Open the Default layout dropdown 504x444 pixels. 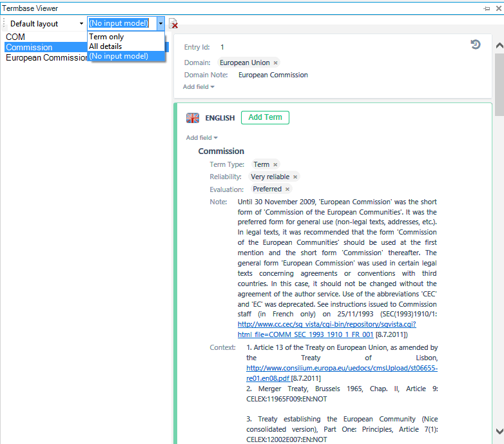(82, 23)
